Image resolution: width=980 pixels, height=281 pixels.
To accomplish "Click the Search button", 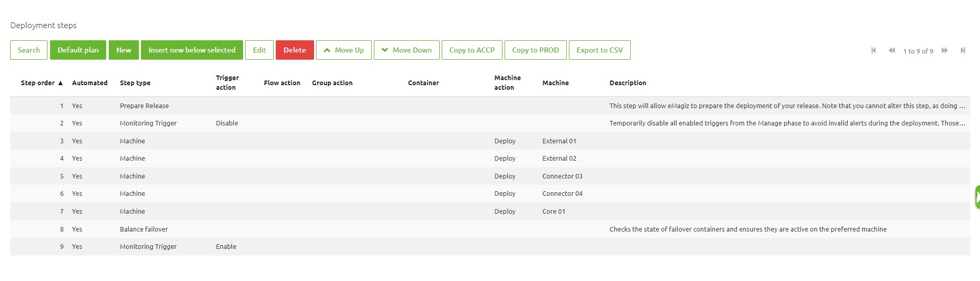I will point(29,50).
